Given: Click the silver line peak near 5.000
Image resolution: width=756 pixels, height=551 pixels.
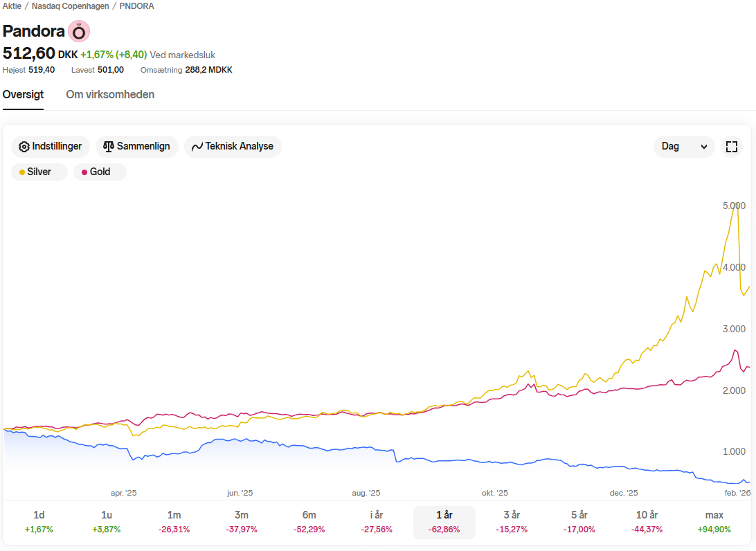Looking at the screenshot, I should pyautogui.click(x=736, y=205).
